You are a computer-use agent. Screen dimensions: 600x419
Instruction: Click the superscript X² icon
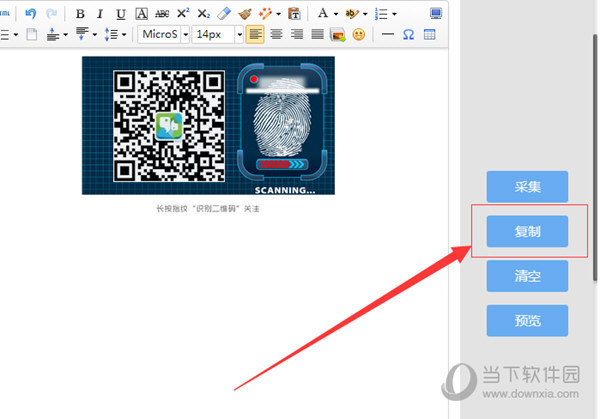click(x=183, y=13)
